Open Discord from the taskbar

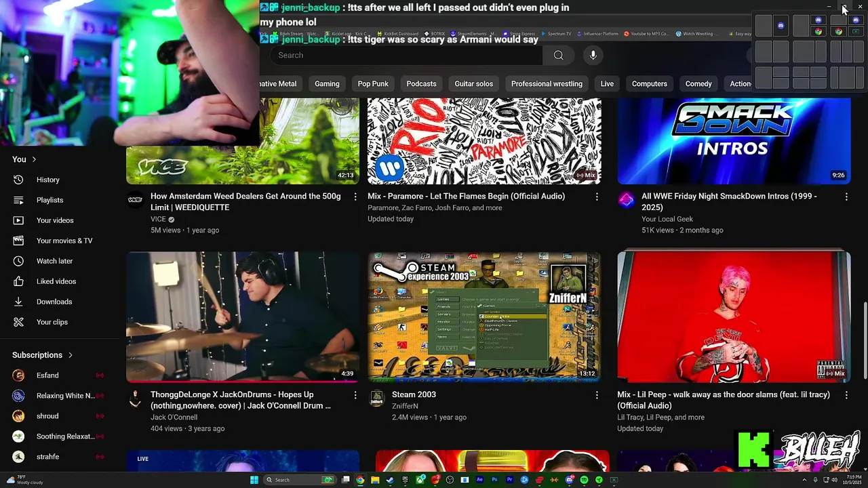tap(569, 480)
